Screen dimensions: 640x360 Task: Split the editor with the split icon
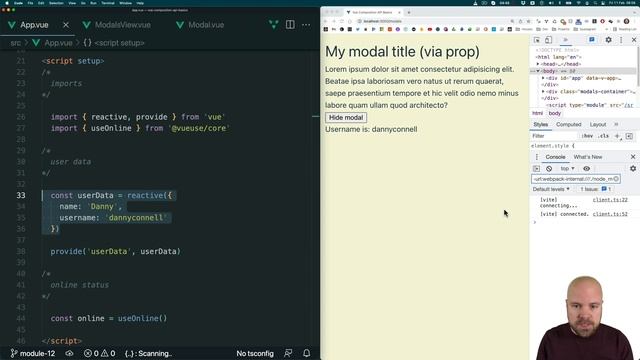(x=290, y=24)
